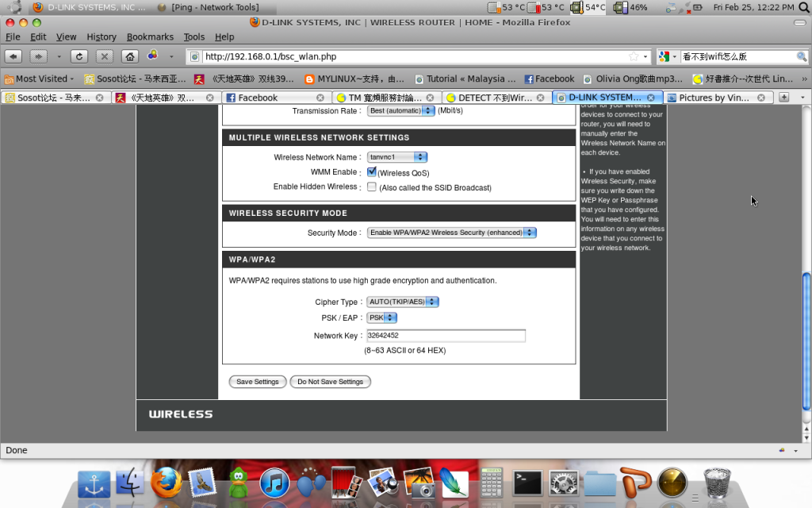
Task: Open the calculator in the dock
Action: [492, 483]
